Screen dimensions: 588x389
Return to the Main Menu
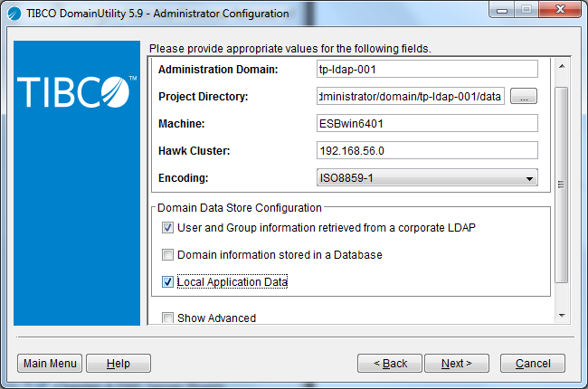pos(50,364)
